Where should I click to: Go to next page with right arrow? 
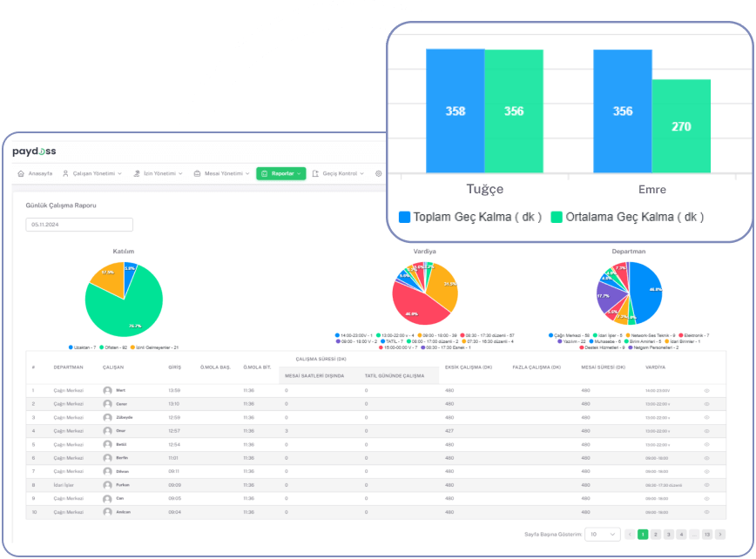[x=720, y=534]
